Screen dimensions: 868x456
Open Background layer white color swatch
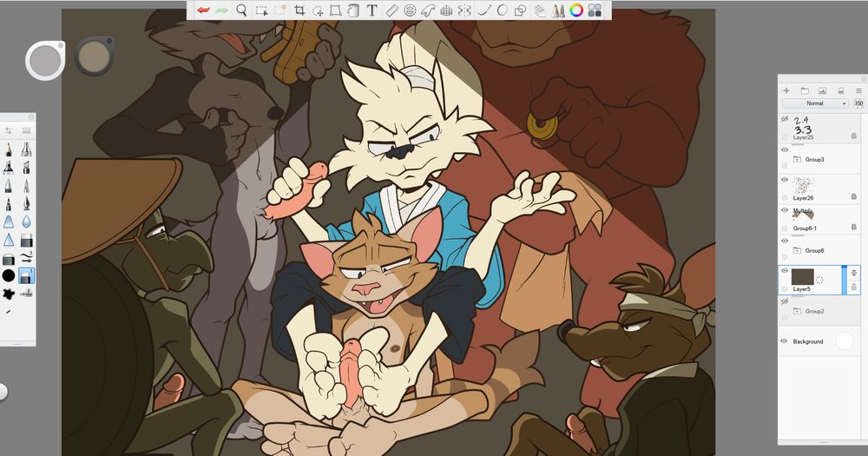pos(845,340)
